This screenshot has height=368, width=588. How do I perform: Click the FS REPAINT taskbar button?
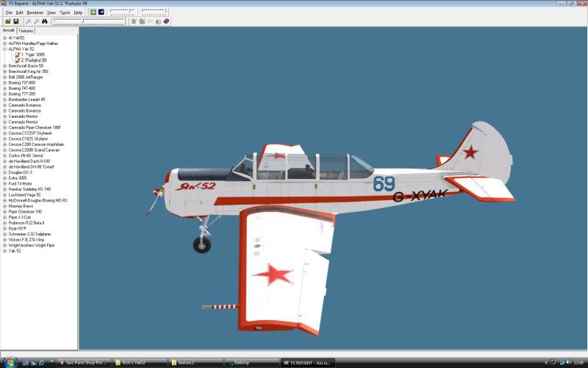307,363
